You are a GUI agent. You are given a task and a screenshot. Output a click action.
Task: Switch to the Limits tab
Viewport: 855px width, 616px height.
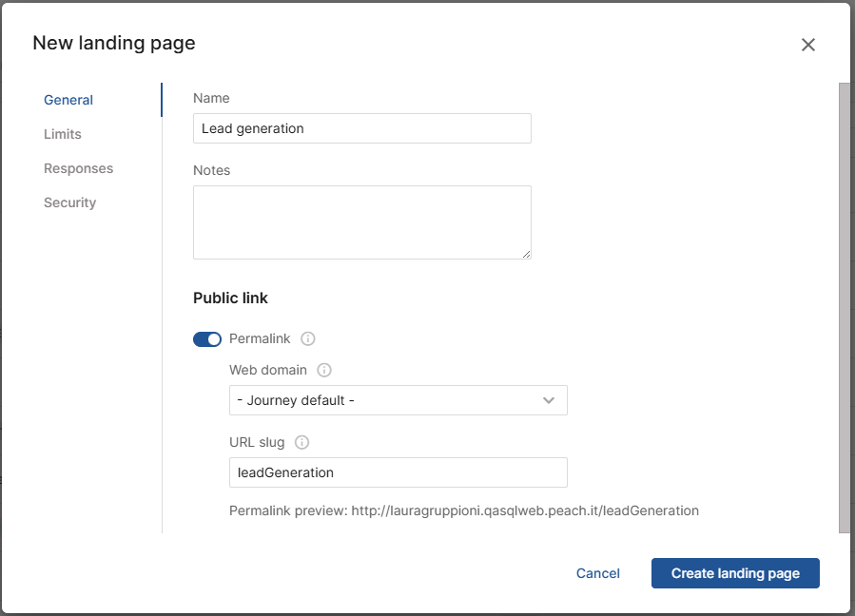[63, 134]
